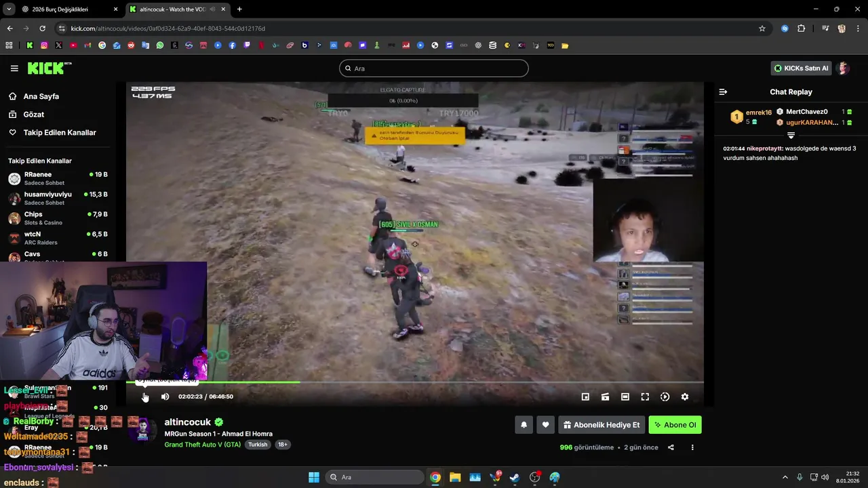Image resolution: width=868 pixels, height=488 pixels.
Task: Open RRaenee channel in followed list
Action: pos(58,178)
